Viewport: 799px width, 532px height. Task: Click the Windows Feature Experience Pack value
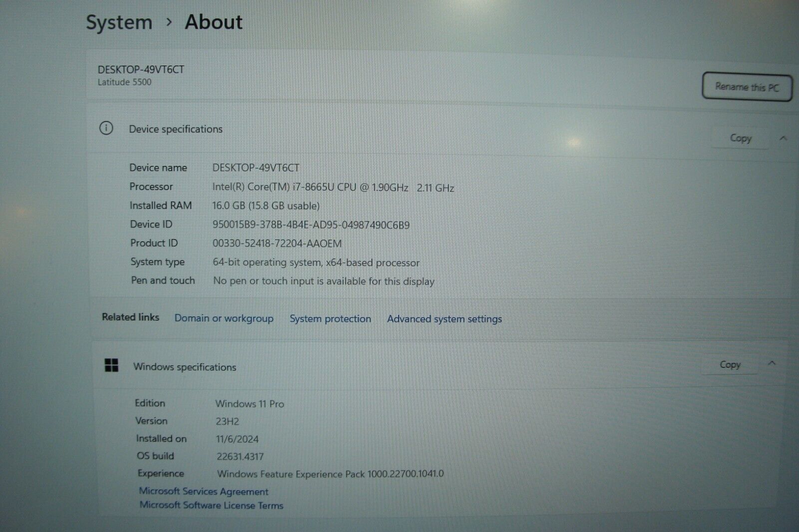[x=330, y=474]
